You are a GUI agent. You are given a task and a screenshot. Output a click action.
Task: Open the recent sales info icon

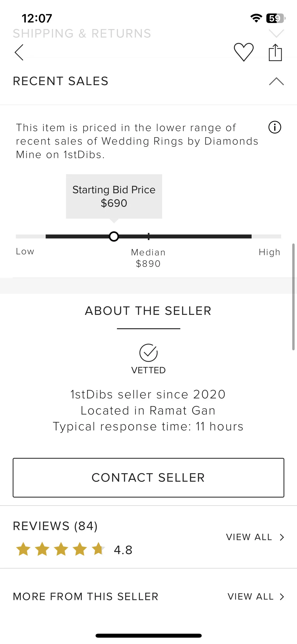point(275,127)
